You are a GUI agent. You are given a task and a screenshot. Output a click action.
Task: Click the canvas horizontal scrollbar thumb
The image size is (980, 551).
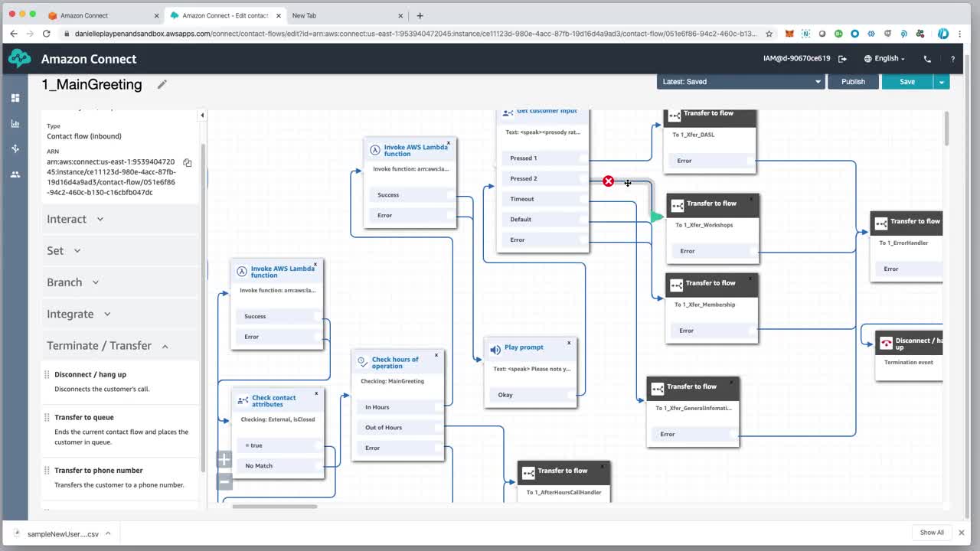(x=274, y=506)
